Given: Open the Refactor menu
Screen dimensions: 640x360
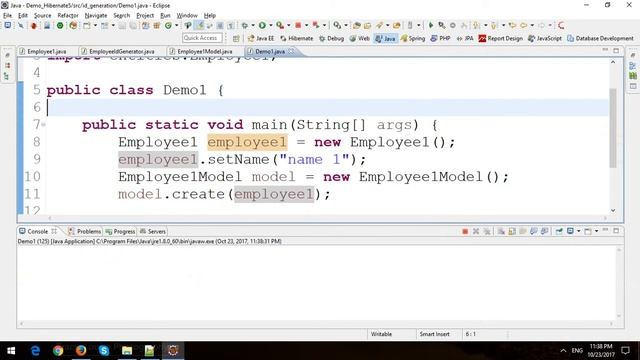Looking at the screenshot, I should [68, 16].
